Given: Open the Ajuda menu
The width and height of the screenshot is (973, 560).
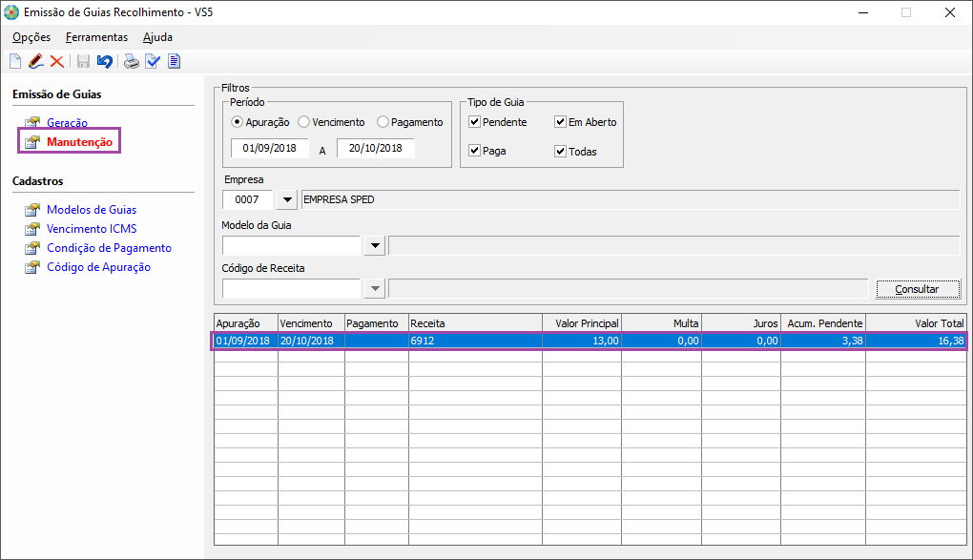Looking at the screenshot, I should (x=157, y=37).
